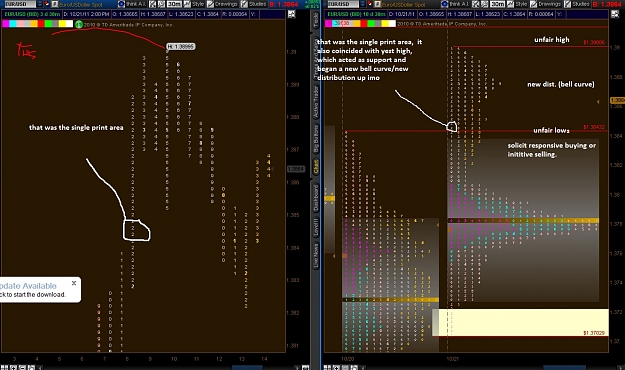Click the zoom-in plus icon under the 3 d chart

(14, 367)
